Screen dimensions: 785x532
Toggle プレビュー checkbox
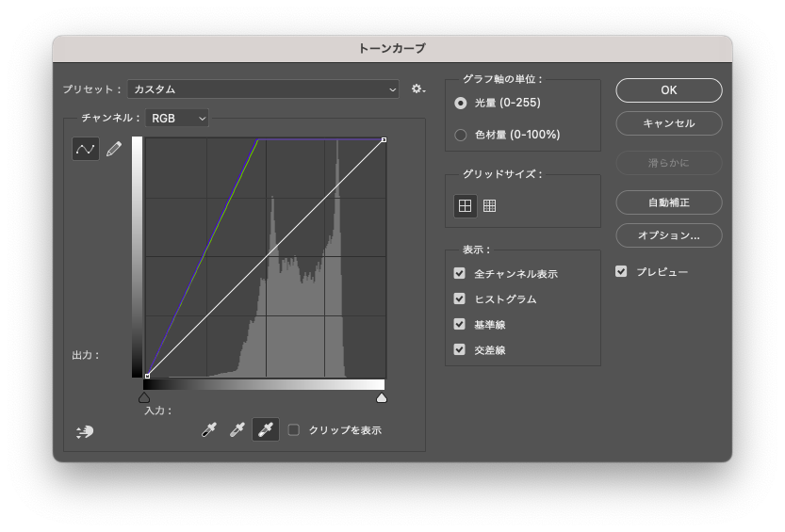pos(621,271)
